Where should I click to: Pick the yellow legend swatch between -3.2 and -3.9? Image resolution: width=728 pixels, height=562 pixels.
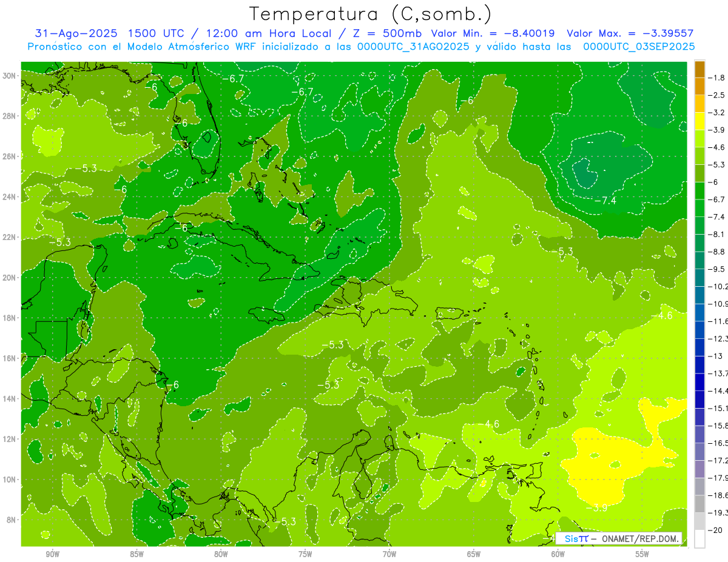(699, 121)
